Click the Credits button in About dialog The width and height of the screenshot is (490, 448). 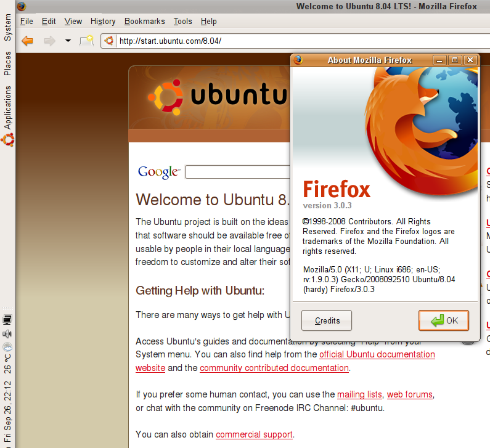[327, 320]
